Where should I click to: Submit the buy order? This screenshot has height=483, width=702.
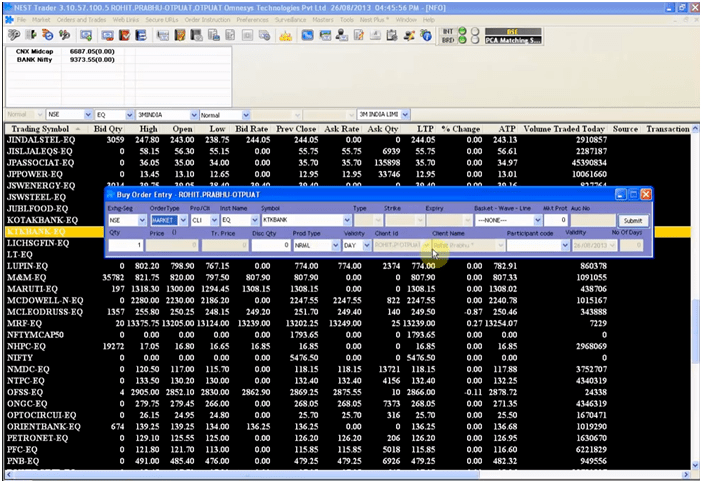pos(633,221)
